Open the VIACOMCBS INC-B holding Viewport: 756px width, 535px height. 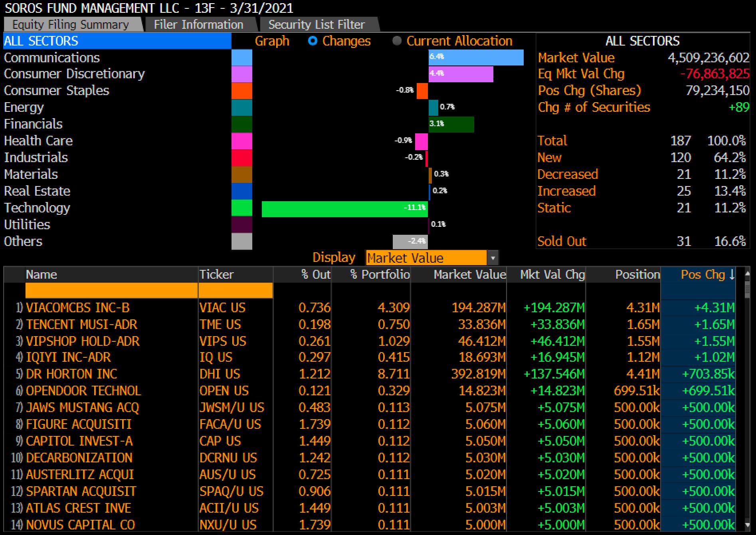point(78,308)
